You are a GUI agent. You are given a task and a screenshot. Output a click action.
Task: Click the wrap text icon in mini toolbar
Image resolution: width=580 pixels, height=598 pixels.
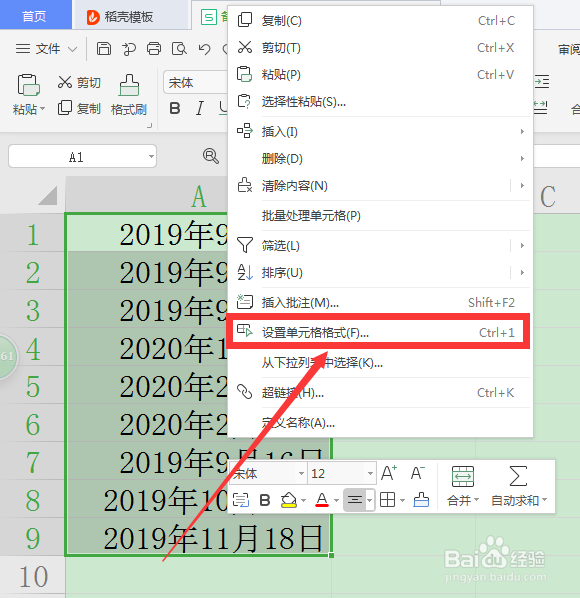point(241,500)
